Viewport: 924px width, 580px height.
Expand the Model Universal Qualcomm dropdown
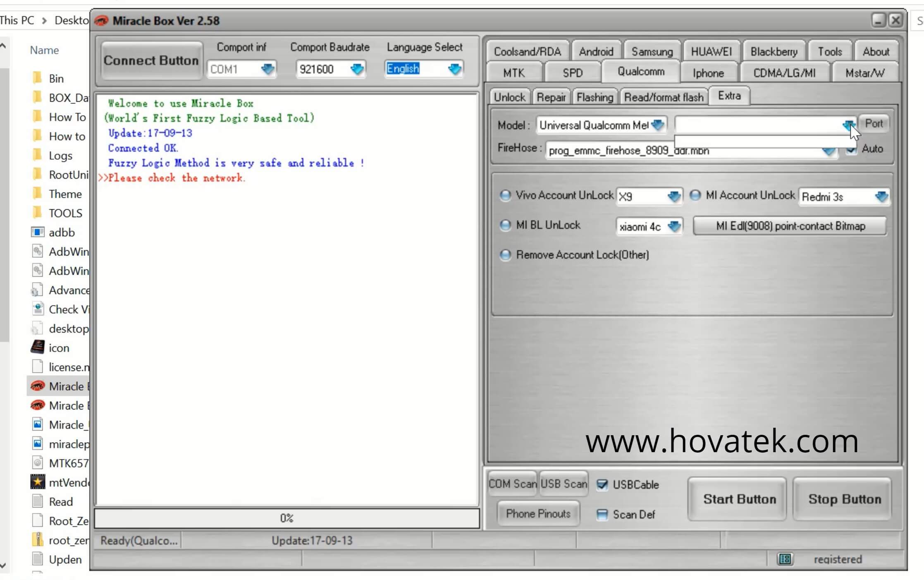click(657, 125)
